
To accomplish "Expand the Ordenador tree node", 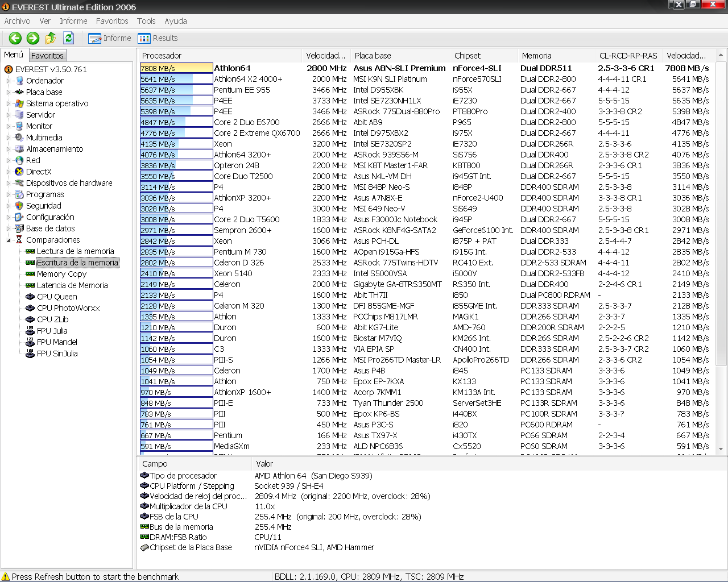I will click(9, 81).
